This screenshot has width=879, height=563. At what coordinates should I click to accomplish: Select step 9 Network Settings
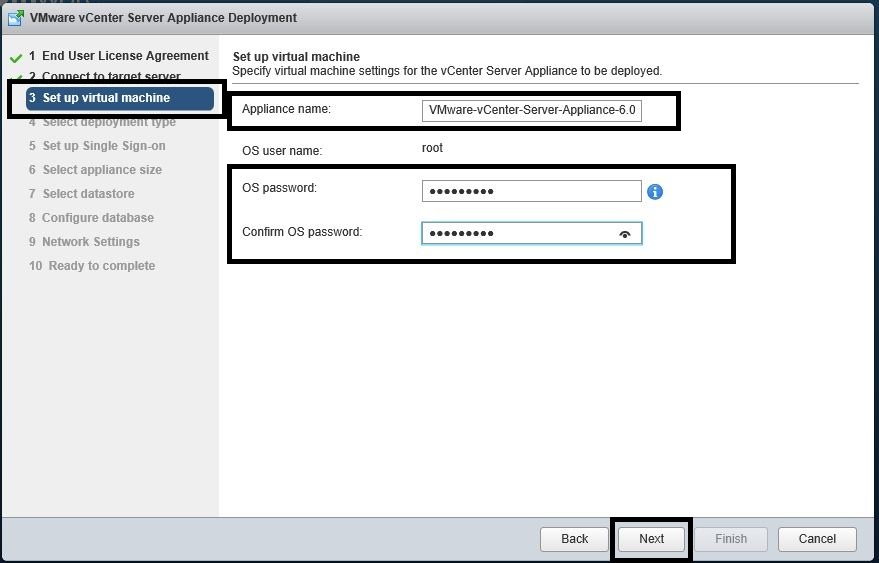pos(90,242)
